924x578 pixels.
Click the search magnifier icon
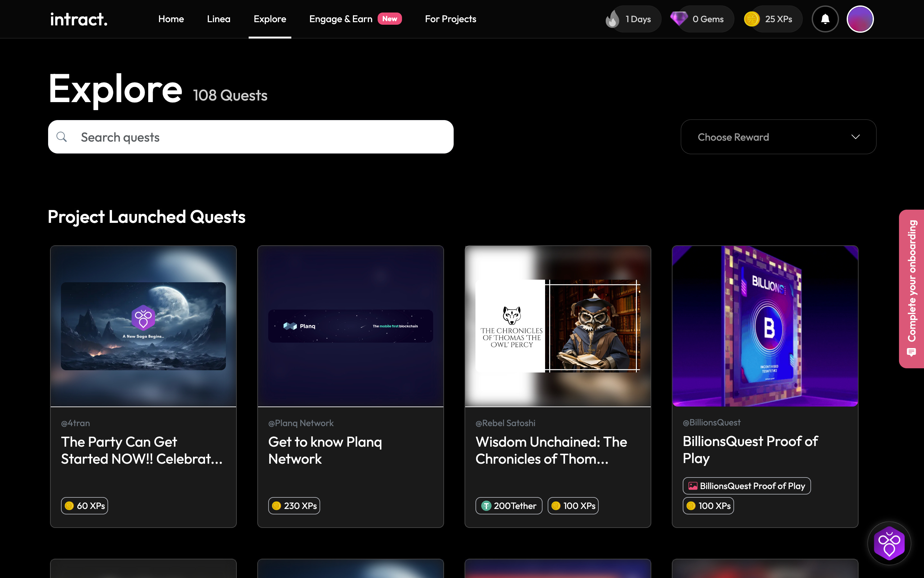(x=62, y=137)
